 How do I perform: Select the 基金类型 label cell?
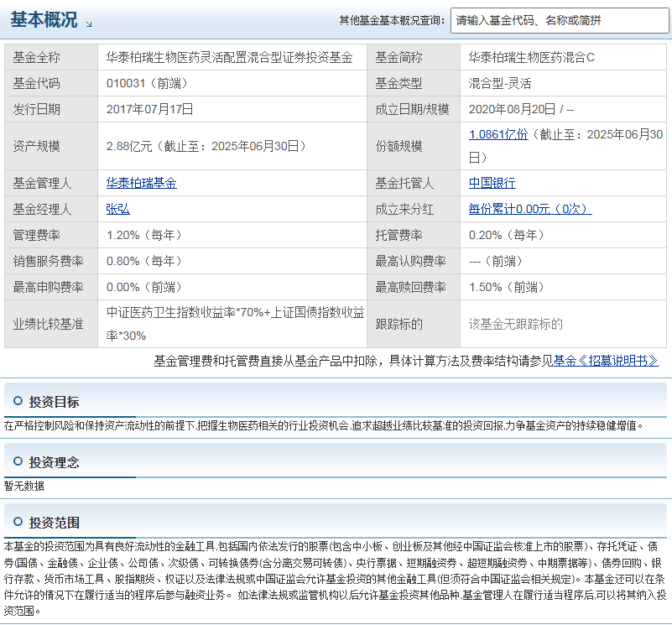point(414,83)
